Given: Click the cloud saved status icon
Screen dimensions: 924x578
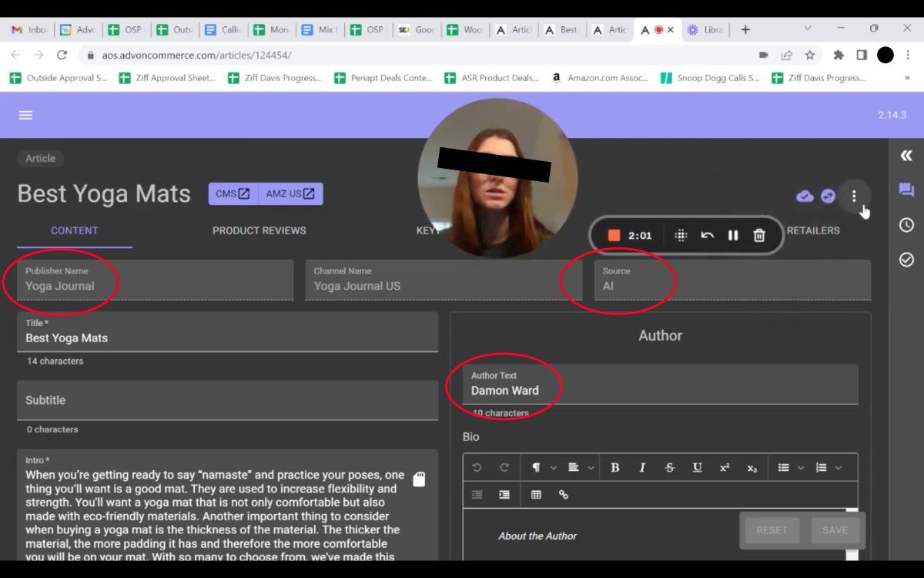Looking at the screenshot, I should point(805,196).
